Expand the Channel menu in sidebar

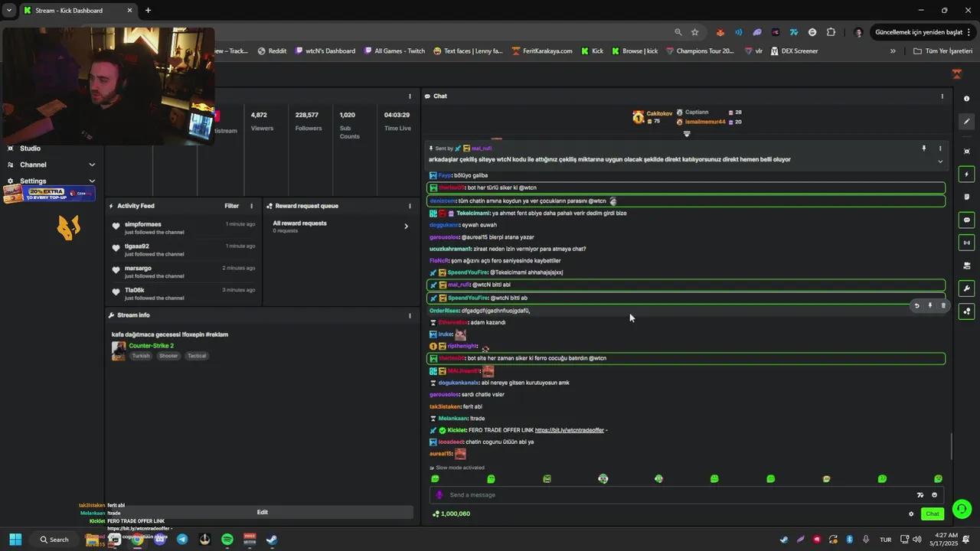tap(92, 165)
